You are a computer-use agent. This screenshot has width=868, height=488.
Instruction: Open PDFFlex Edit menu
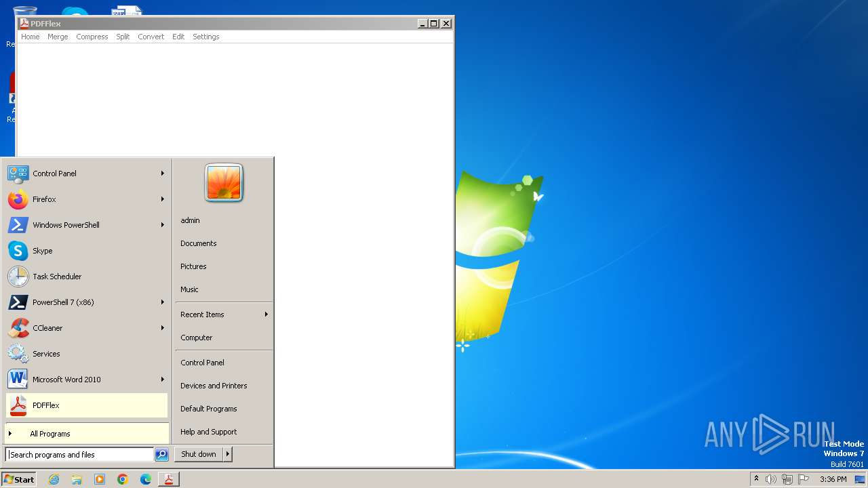[x=178, y=37]
